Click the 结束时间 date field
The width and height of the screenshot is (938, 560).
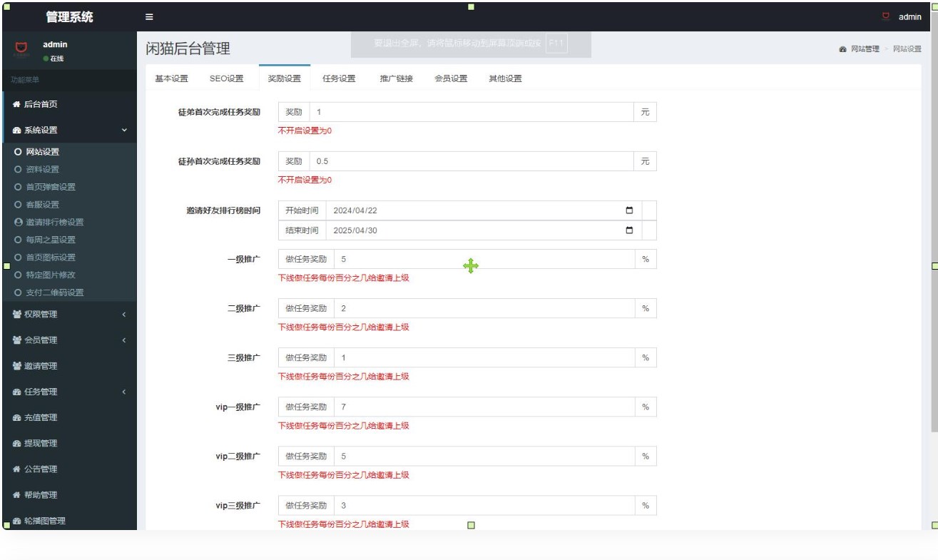click(484, 230)
